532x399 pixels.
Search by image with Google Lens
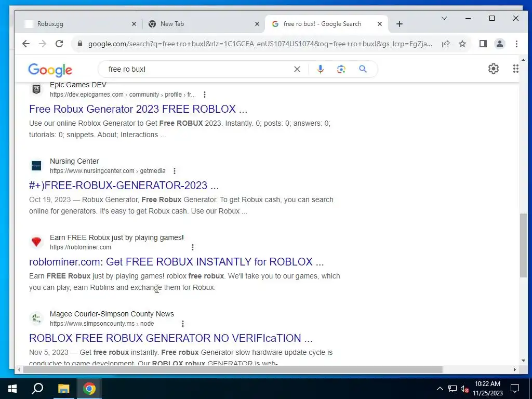click(341, 69)
